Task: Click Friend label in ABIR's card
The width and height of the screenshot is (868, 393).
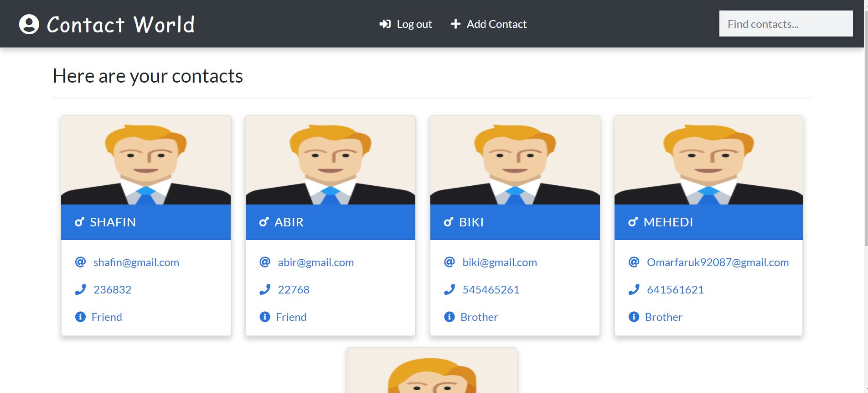Action: (x=291, y=317)
